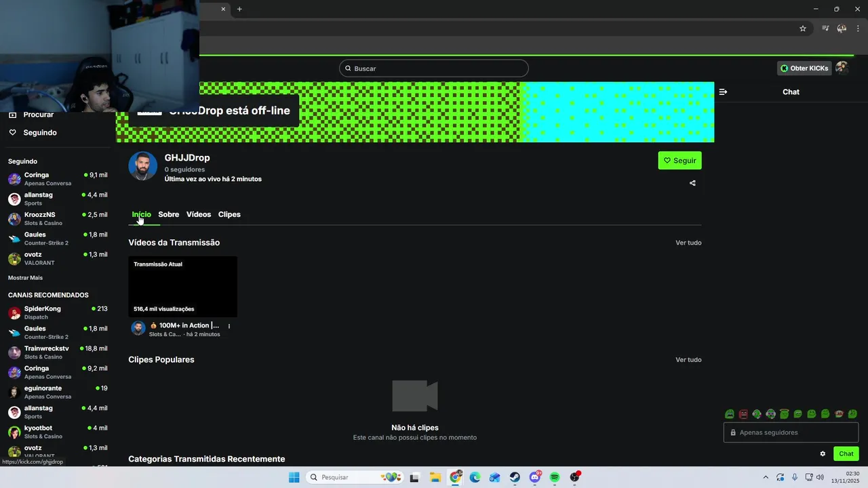Image resolution: width=868 pixels, height=488 pixels.
Task: Collapse the chat panel using the arrow icon
Action: [x=723, y=91]
